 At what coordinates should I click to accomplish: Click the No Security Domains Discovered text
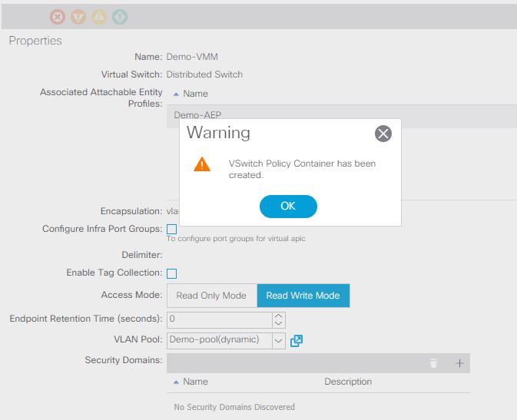coord(234,407)
